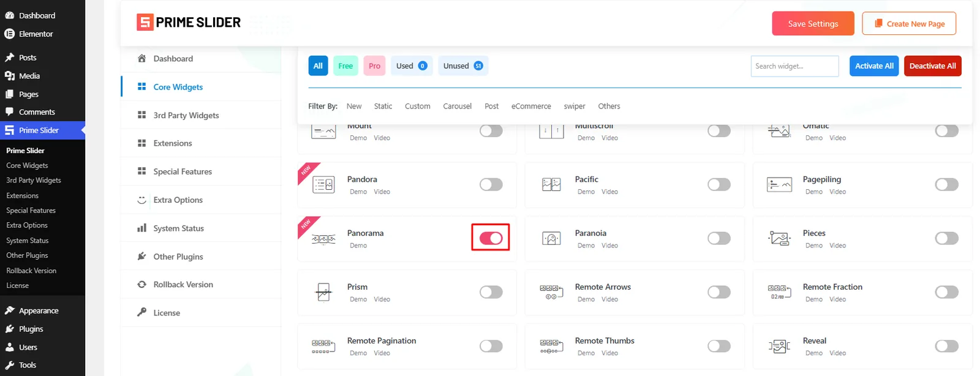Screen dimensions: 980x376
Task: Click the Prime Slider logo icon
Action: [x=145, y=23]
